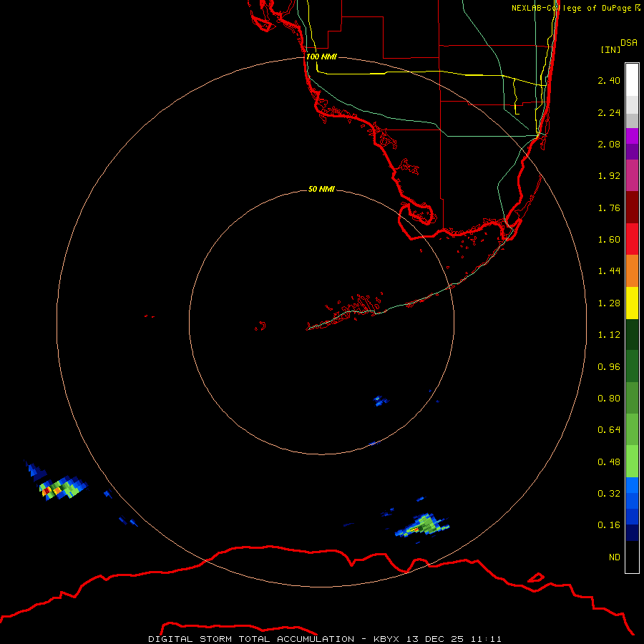Click the pink legend swatch near 1.92
This screenshot has height=644, width=644.
632,175
